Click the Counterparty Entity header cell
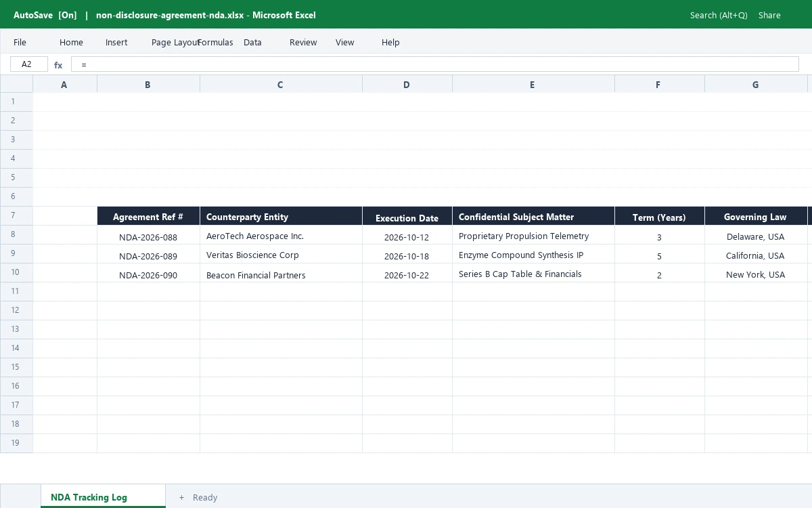812x508 pixels. [x=281, y=216]
